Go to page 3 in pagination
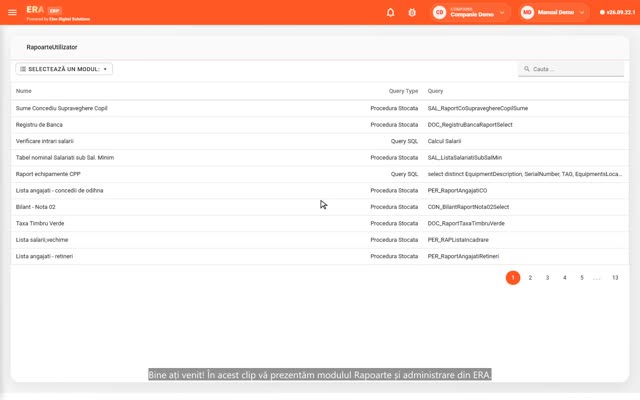640x400 pixels. [547, 278]
